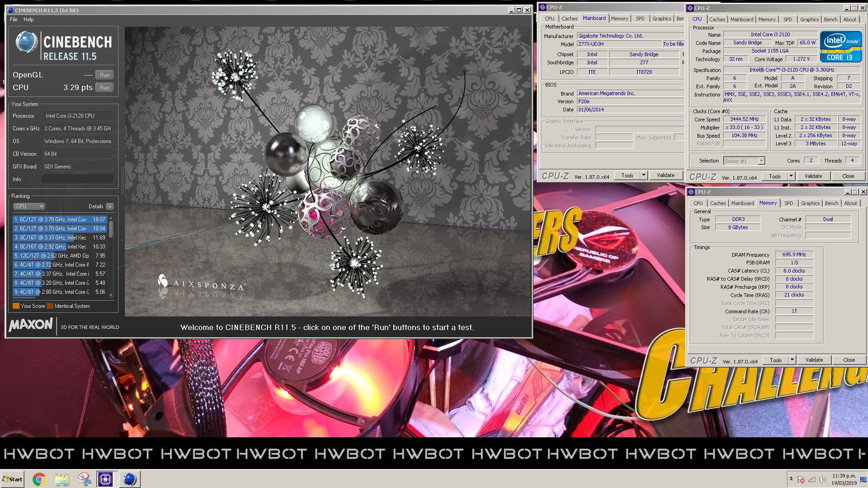Select ranking row 9 scoring 5.06
The width and height of the screenshot is (868, 488).
tap(60, 292)
